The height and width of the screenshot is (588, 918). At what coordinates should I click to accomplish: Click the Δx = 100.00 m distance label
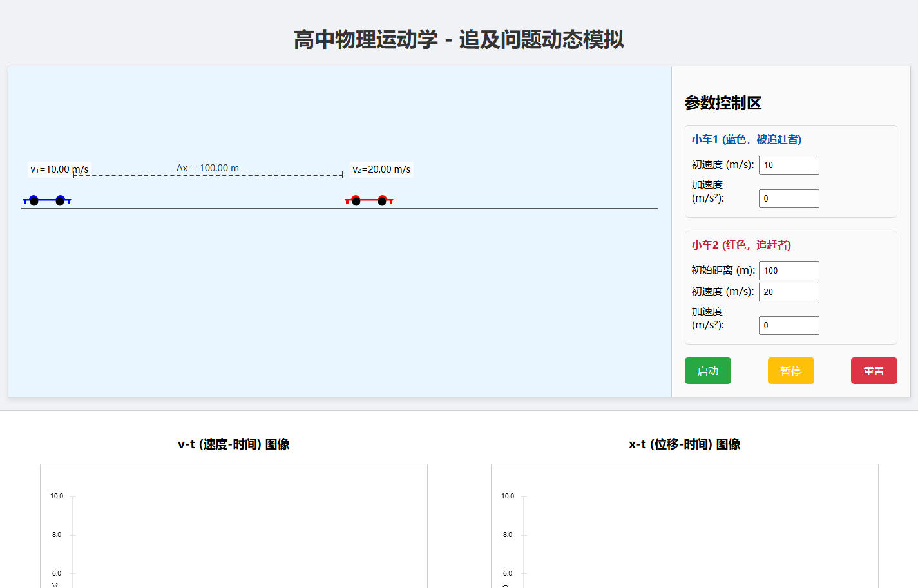[x=207, y=168]
